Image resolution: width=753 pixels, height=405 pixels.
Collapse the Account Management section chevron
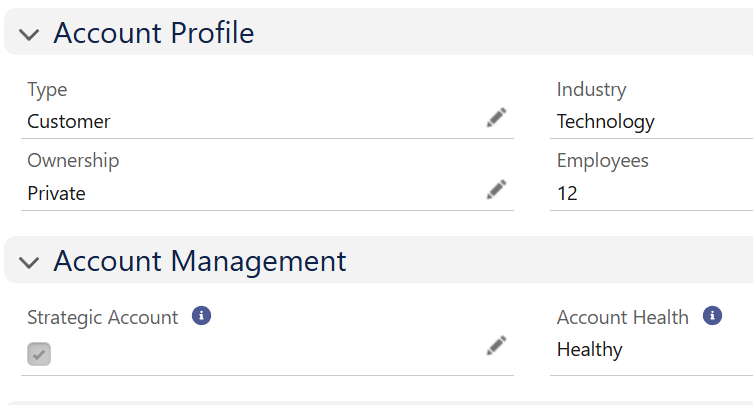(x=30, y=263)
